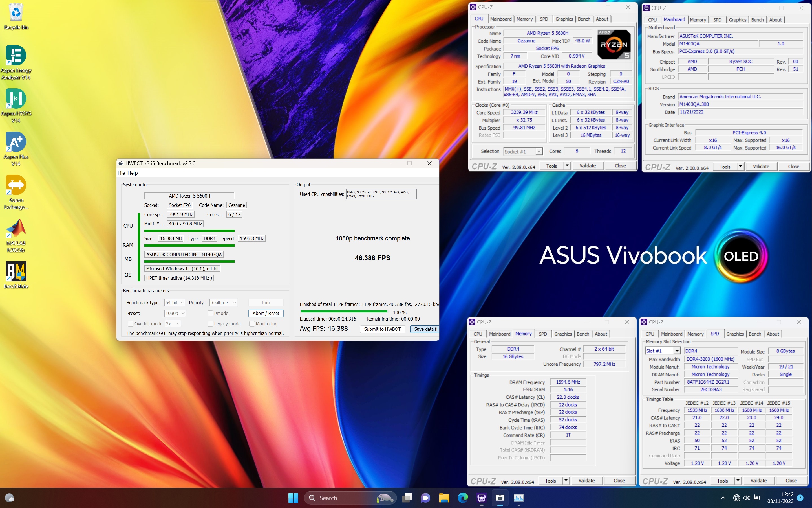
Task: Click the Windows Start button
Action: 293,498
